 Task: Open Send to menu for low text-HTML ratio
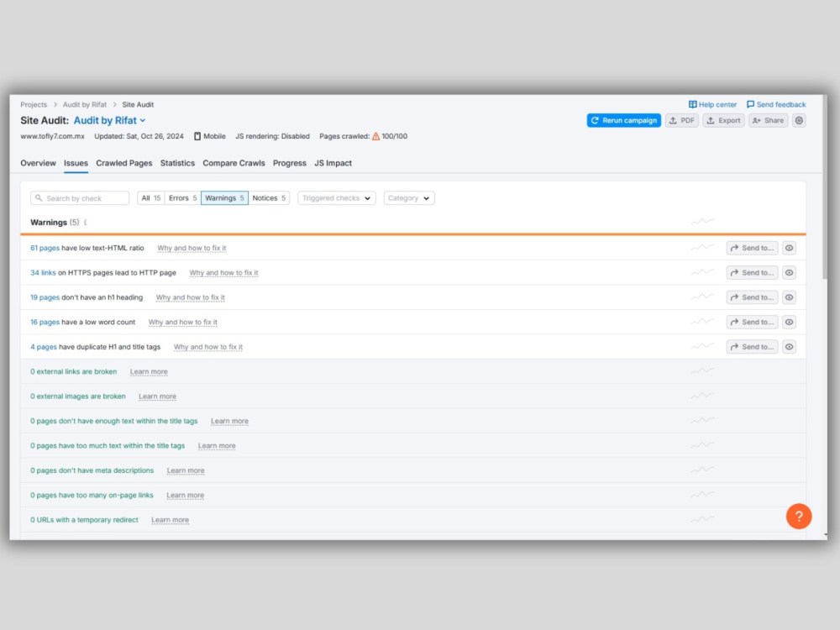click(x=752, y=248)
